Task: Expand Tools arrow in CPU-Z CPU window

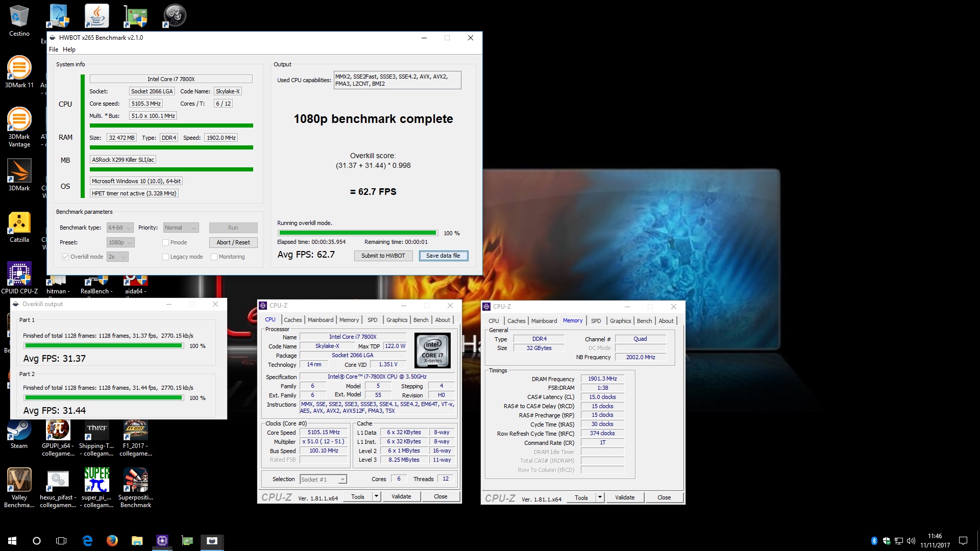Action: tap(376, 496)
